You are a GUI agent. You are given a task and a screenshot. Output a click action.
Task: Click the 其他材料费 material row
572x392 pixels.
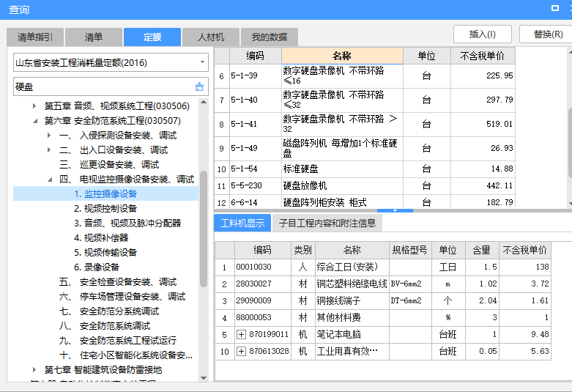pyautogui.click(x=382, y=317)
